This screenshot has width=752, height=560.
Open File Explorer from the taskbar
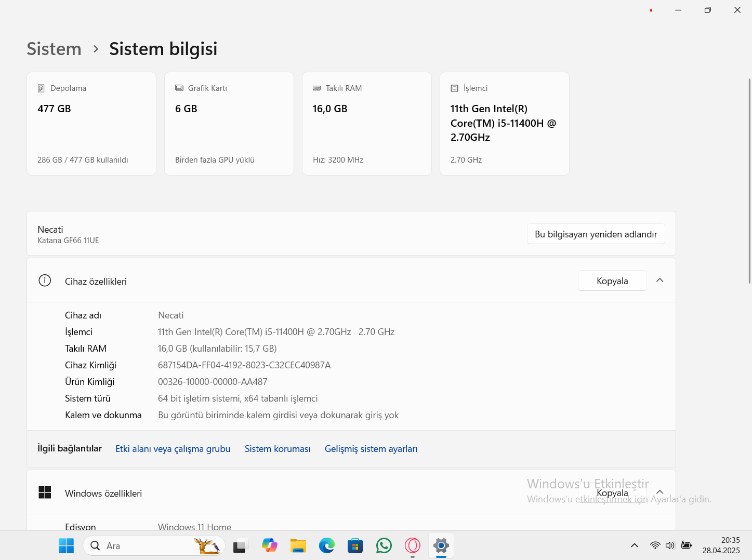point(298,545)
